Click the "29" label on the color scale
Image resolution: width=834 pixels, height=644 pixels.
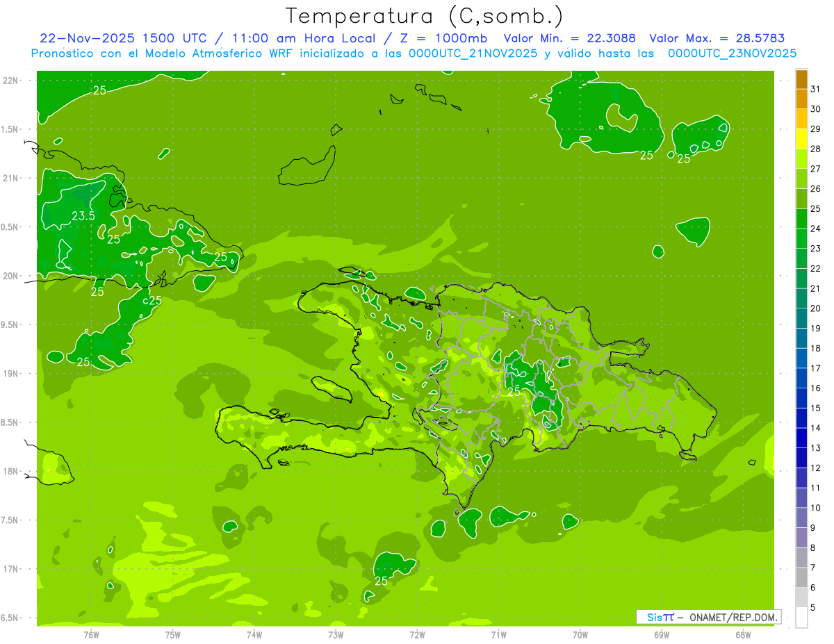coord(816,129)
